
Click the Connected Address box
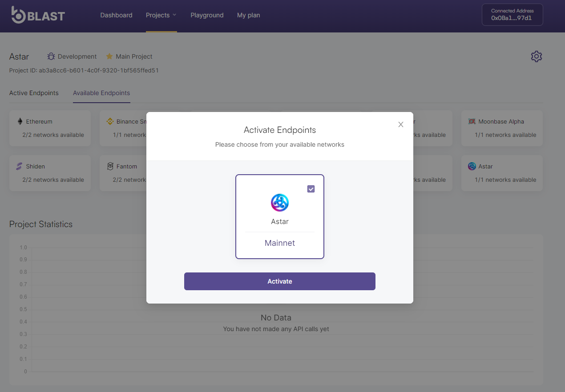click(512, 15)
